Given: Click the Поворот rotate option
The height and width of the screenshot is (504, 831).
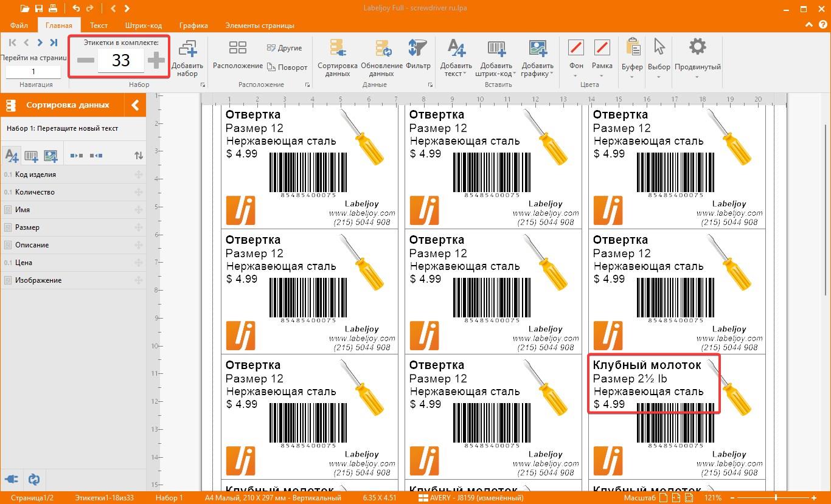Looking at the screenshot, I should tap(287, 67).
